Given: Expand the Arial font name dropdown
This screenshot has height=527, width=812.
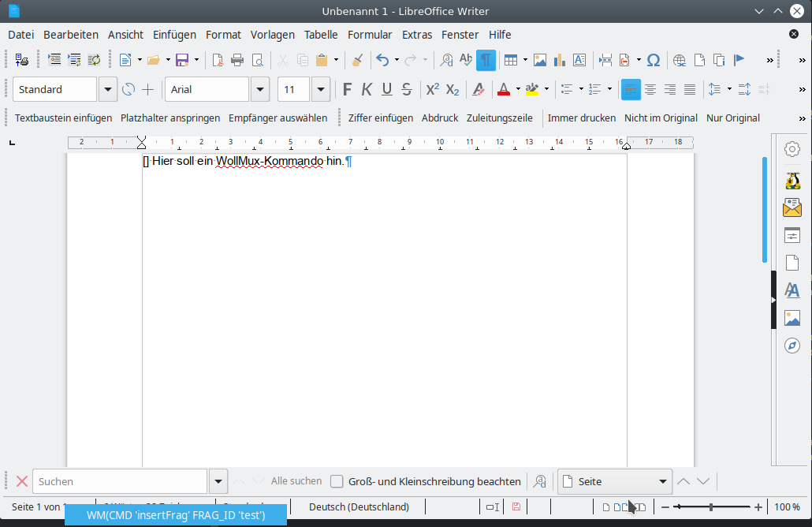Looking at the screenshot, I should 260,89.
